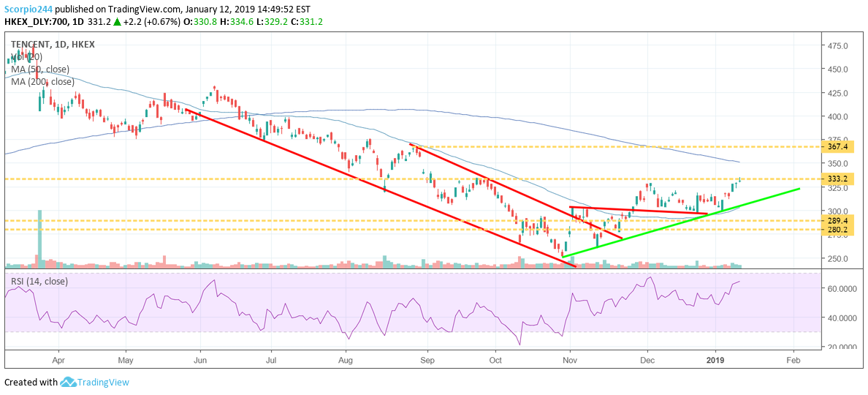Screen dimensions: 868x395
Task: Select the Vol (20) indicator label
Action: pos(26,57)
